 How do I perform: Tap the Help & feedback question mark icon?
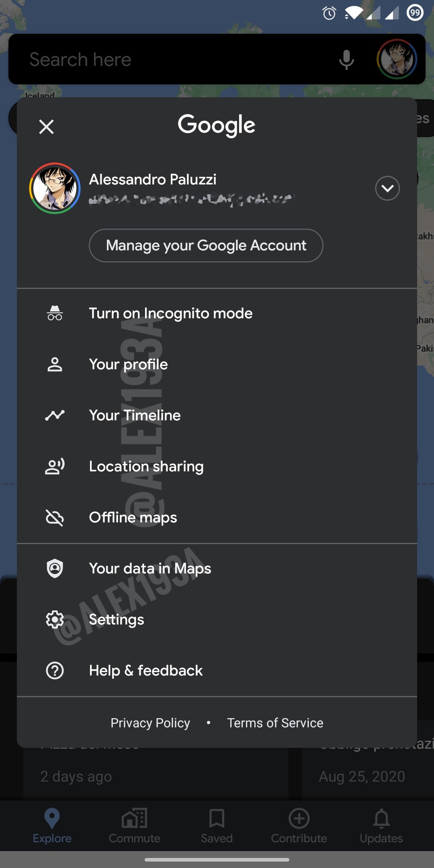click(55, 670)
